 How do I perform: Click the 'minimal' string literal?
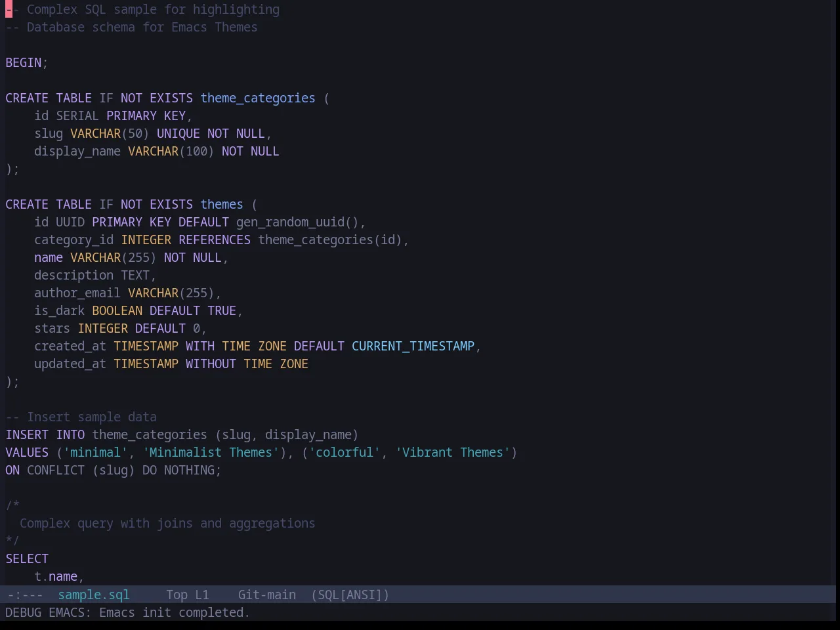[96, 452]
